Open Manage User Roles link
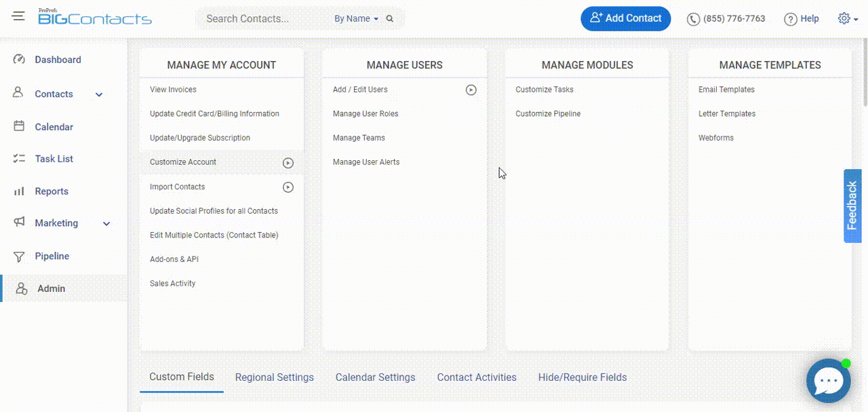This screenshot has height=412, width=868. [366, 114]
